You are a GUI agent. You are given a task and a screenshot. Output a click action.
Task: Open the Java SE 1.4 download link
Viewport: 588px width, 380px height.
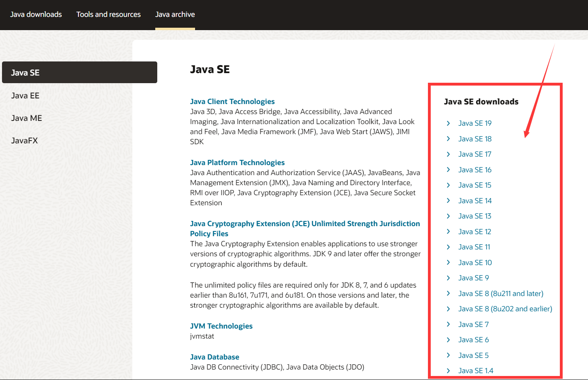[476, 371]
